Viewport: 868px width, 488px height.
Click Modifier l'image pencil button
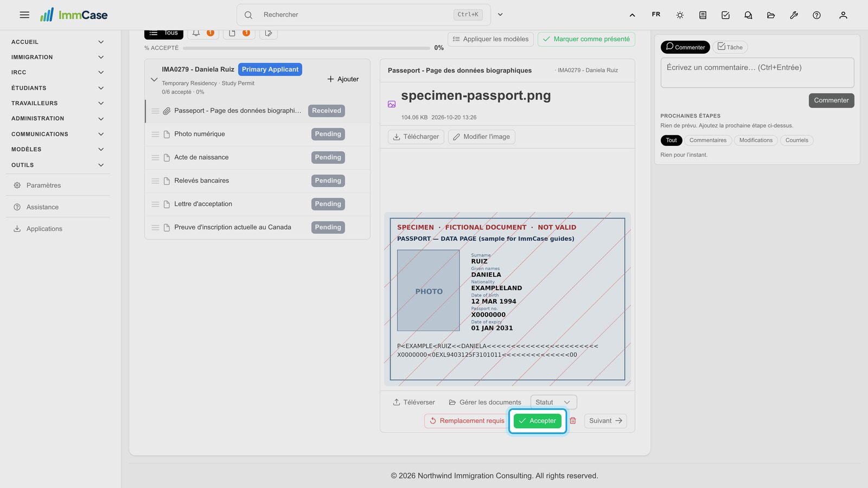pyautogui.click(x=482, y=137)
